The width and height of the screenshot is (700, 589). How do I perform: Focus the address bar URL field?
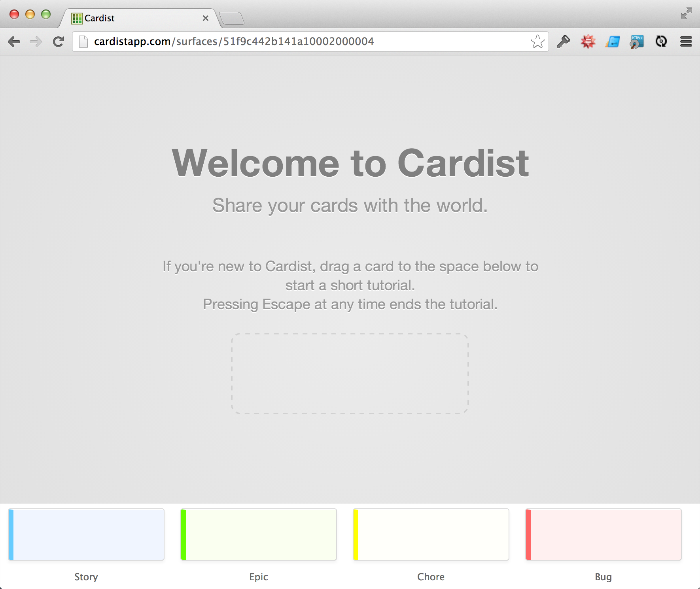point(310,42)
